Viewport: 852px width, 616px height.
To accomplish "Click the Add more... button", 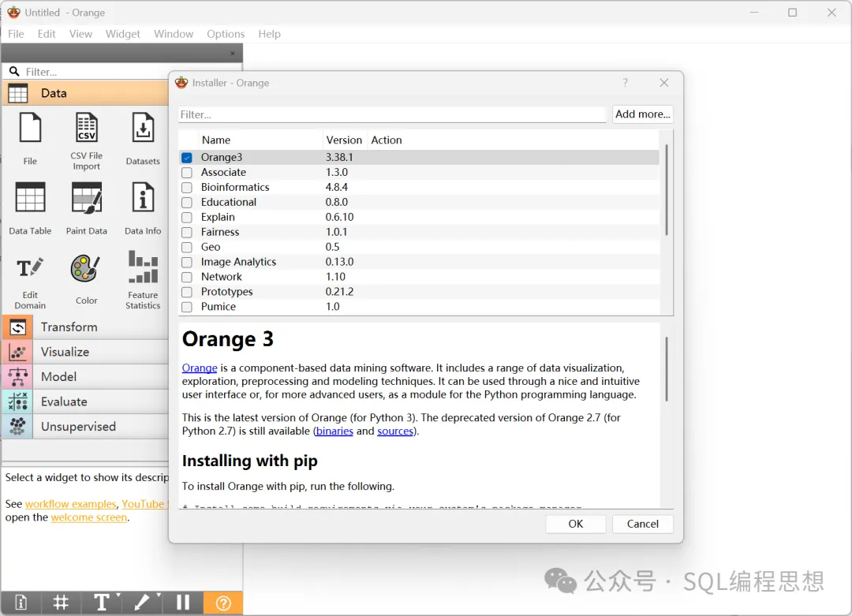I will point(643,114).
